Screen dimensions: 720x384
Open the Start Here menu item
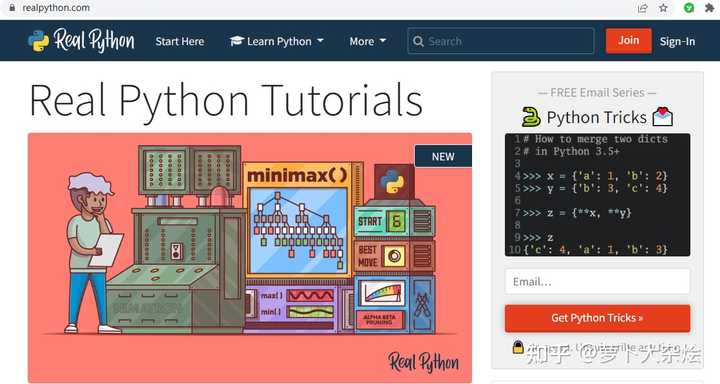(180, 41)
